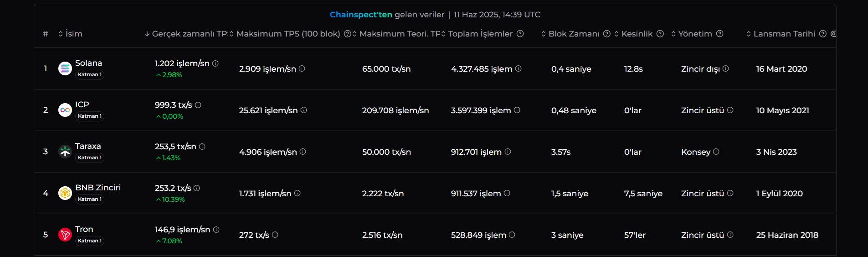Click help icon beside Toplam İşlemler header
This screenshot has width=868, height=257.
[520, 34]
